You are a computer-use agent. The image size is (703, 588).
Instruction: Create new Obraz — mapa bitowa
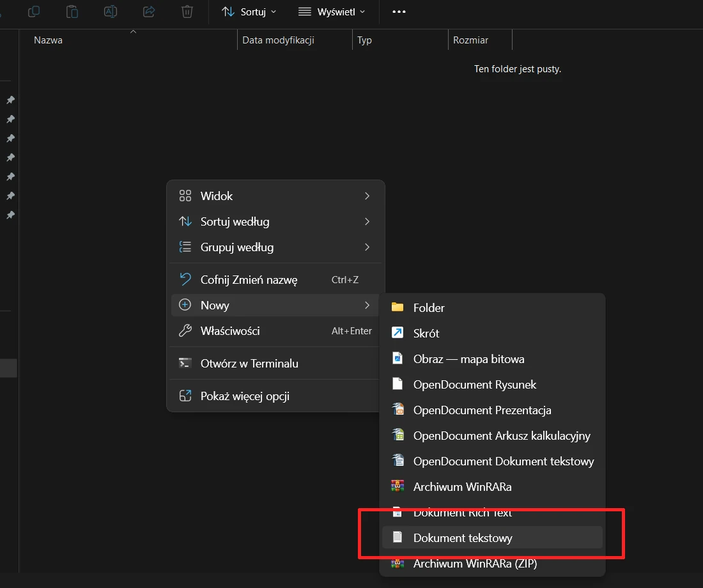(492, 359)
